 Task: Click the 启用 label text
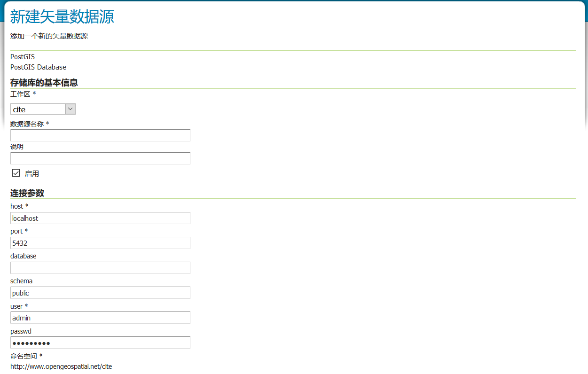[x=32, y=173]
